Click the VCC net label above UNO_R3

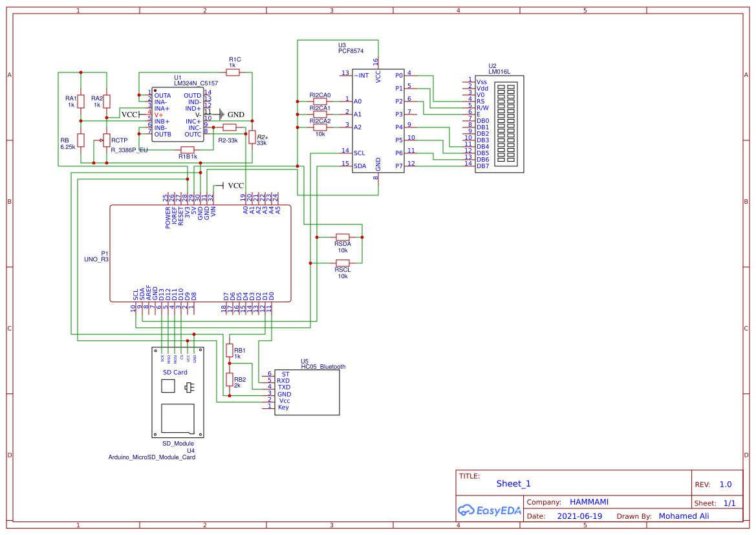pyautogui.click(x=232, y=184)
